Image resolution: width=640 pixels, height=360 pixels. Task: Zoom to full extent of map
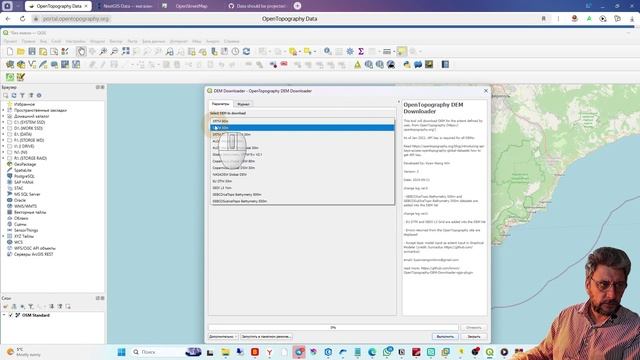click(126, 51)
